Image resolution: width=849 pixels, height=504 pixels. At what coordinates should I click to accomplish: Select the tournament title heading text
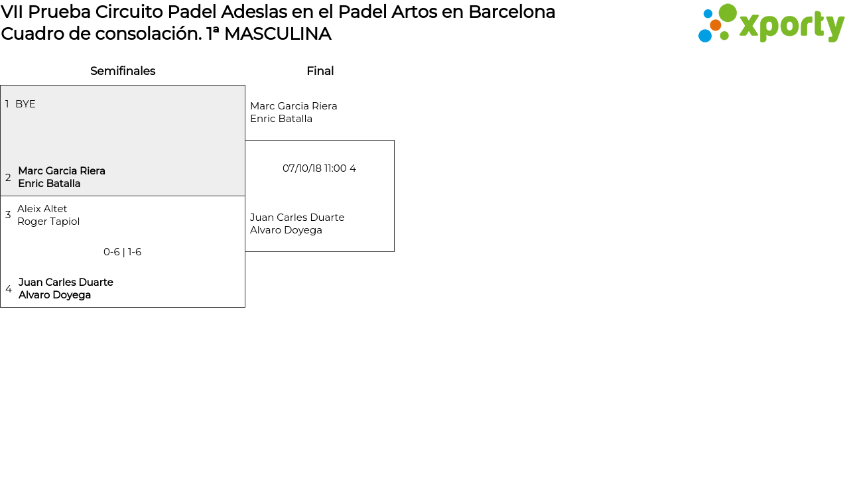[x=278, y=12]
